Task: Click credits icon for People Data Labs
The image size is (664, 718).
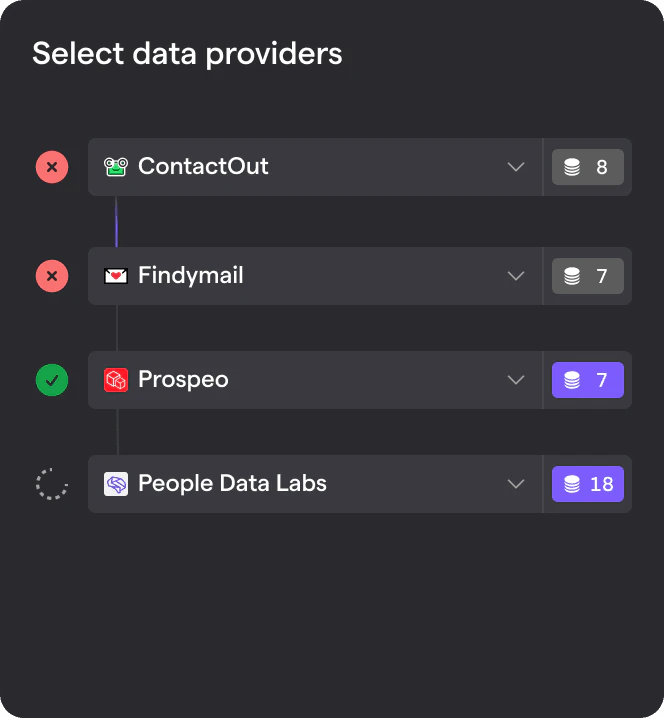Action: point(572,484)
